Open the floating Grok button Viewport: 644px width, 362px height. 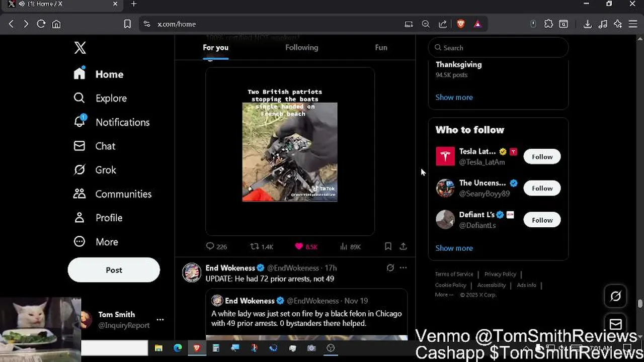point(616,297)
